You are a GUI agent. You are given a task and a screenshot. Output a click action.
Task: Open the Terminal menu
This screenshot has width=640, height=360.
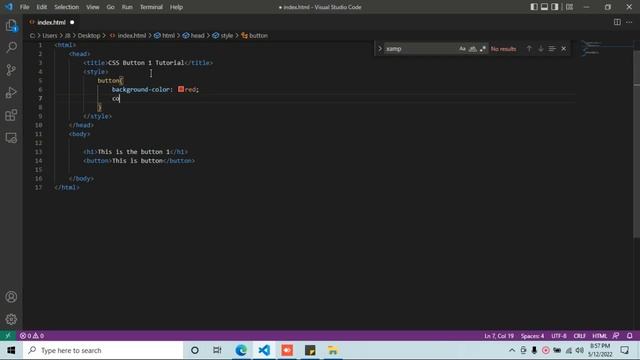pyautogui.click(x=151, y=7)
